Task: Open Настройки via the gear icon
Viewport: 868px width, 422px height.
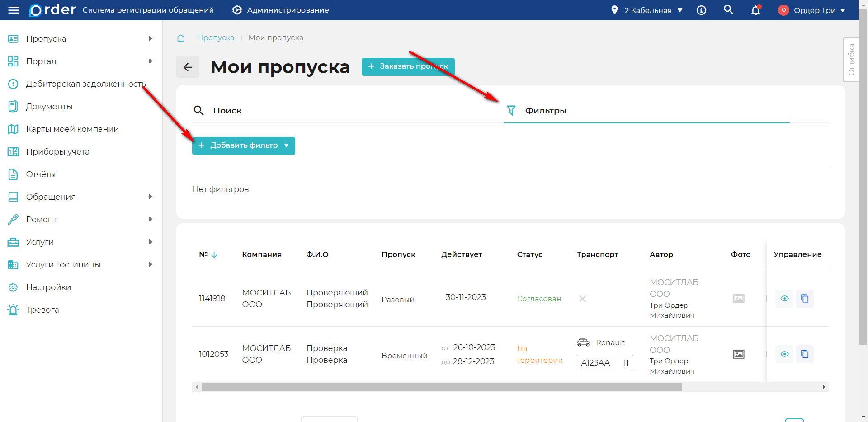Action: [x=13, y=287]
